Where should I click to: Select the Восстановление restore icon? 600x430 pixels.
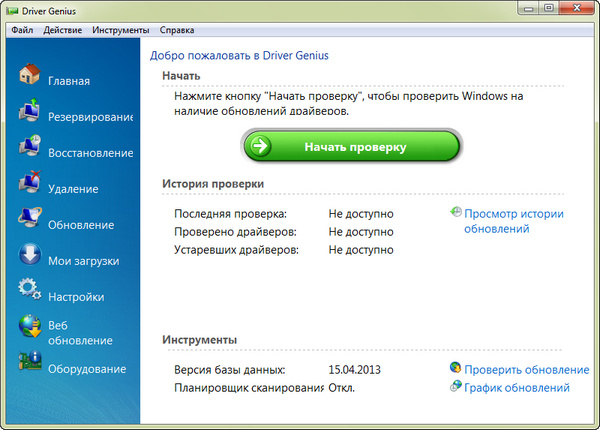click(29, 148)
